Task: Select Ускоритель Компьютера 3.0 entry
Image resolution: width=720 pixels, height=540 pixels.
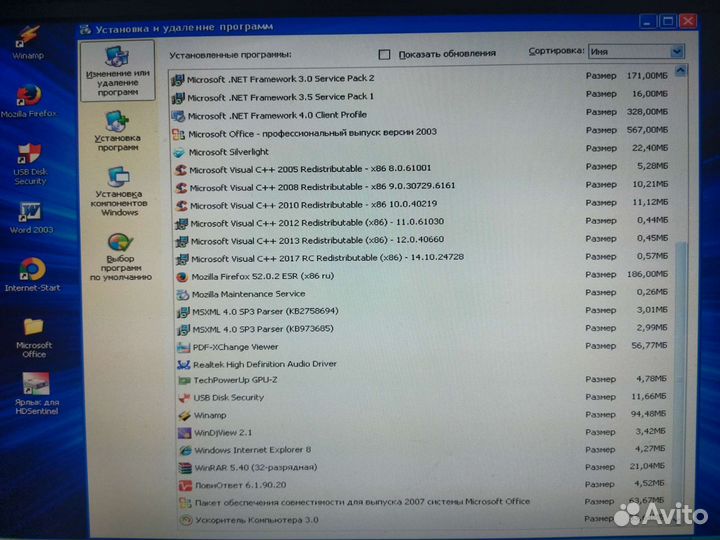Action: click(257, 520)
